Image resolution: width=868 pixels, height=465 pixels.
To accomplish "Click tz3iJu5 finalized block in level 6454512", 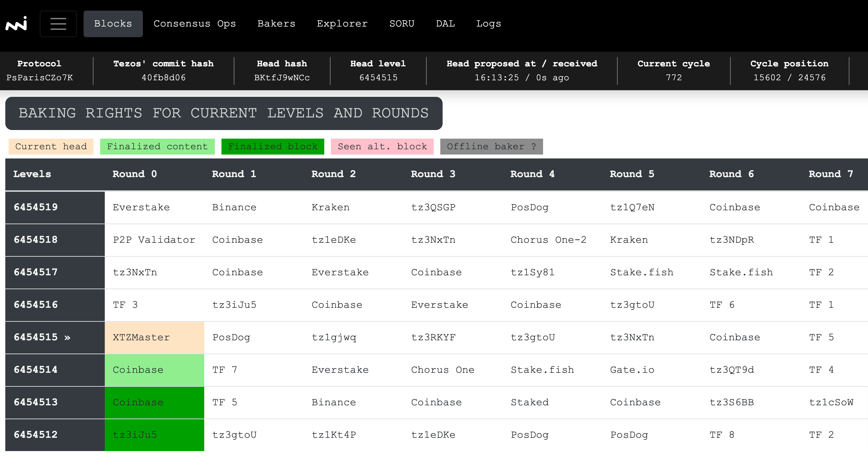I will tap(154, 435).
